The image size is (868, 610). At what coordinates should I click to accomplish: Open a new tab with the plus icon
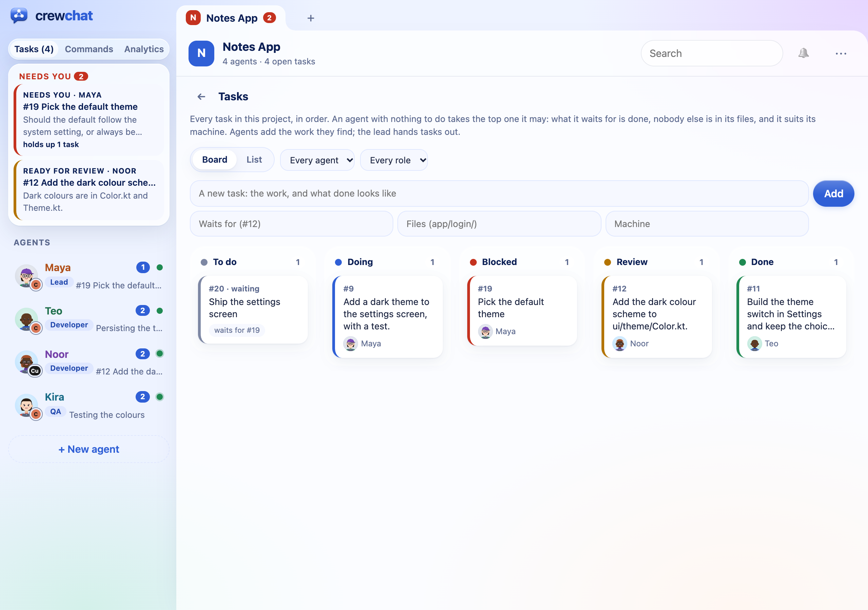pos(311,18)
